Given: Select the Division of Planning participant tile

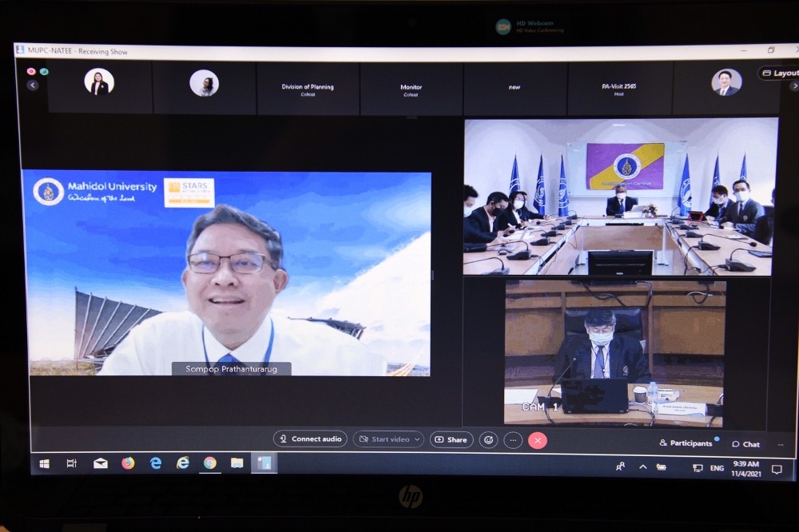Looking at the screenshot, I should click(x=308, y=89).
